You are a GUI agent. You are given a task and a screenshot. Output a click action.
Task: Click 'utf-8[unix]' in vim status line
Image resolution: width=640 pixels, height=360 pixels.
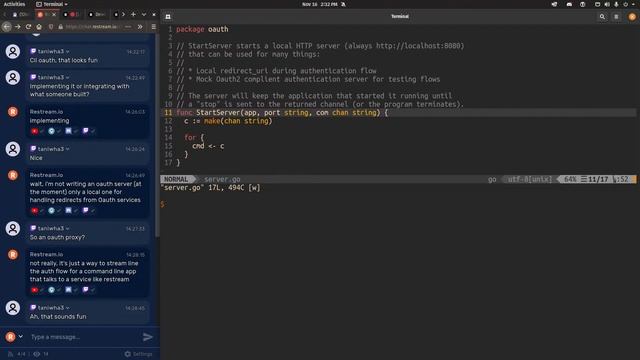tap(529, 179)
